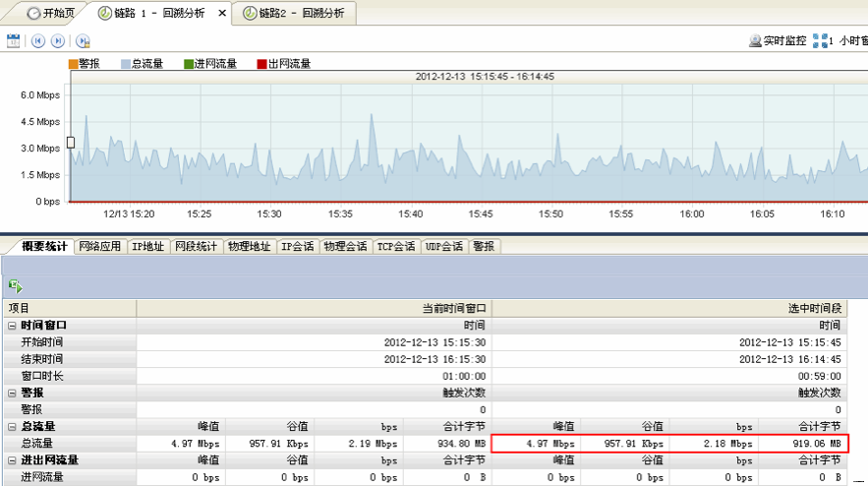
Task: Click the chart's left selection handle
Action: point(70,143)
